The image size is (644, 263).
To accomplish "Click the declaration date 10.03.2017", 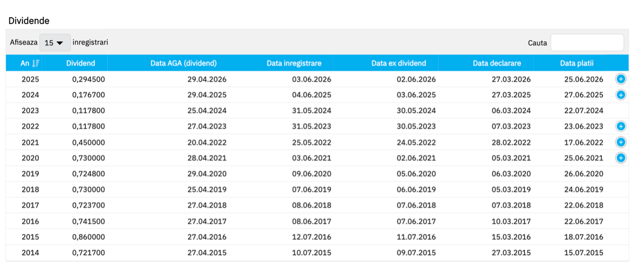I will click(x=511, y=221).
